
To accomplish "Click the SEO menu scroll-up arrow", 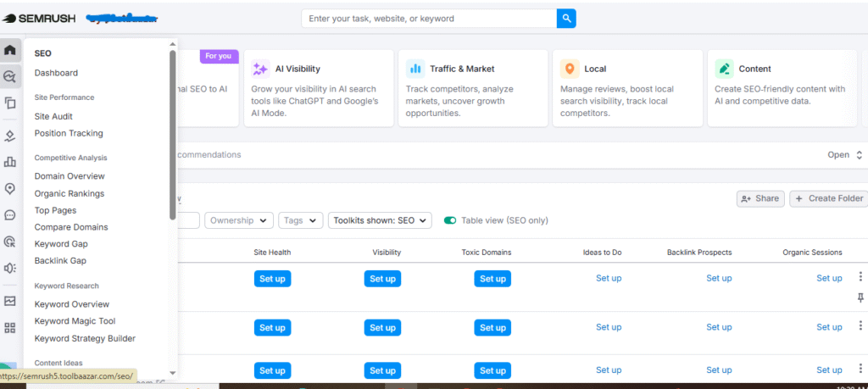I will (x=173, y=42).
